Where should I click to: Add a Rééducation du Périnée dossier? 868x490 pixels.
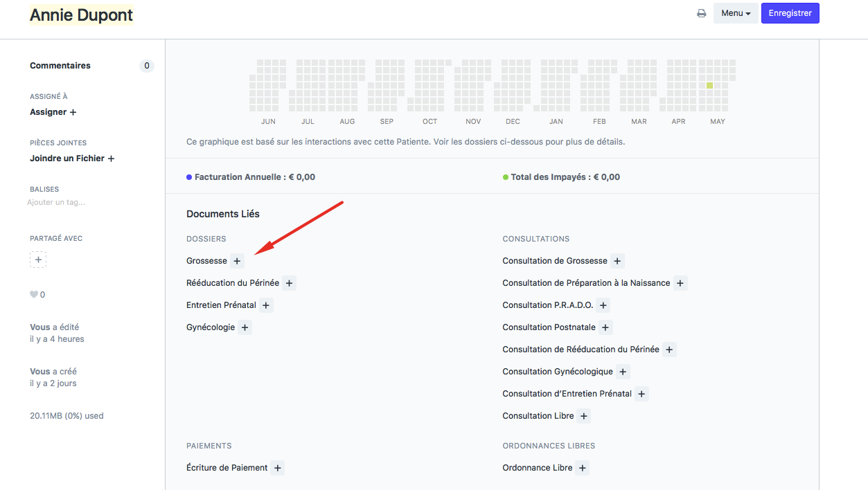(290, 283)
